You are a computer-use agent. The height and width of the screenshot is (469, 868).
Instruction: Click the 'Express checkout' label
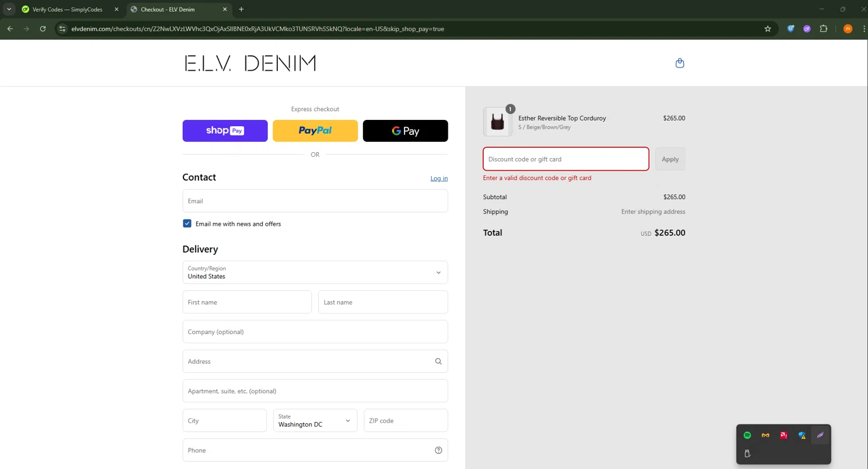click(315, 109)
